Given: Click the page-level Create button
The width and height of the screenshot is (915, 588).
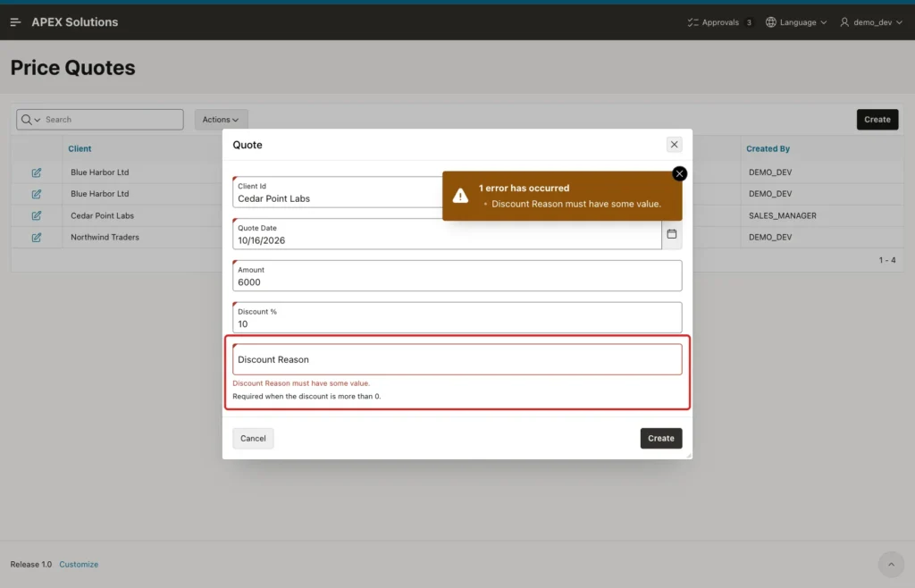Looking at the screenshot, I should coord(877,120).
